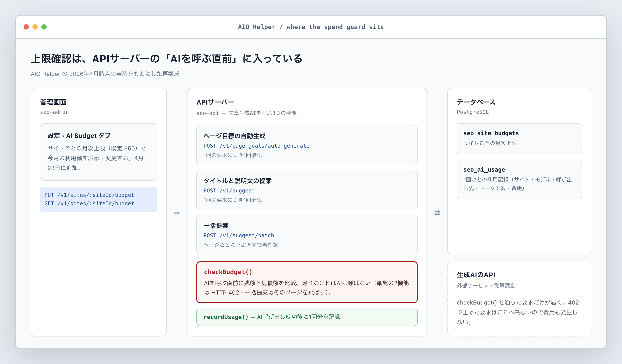Screen dimensions: 622x364
Task: Click the POST /v1/suggest/batch path
Action: (x=239, y=235)
